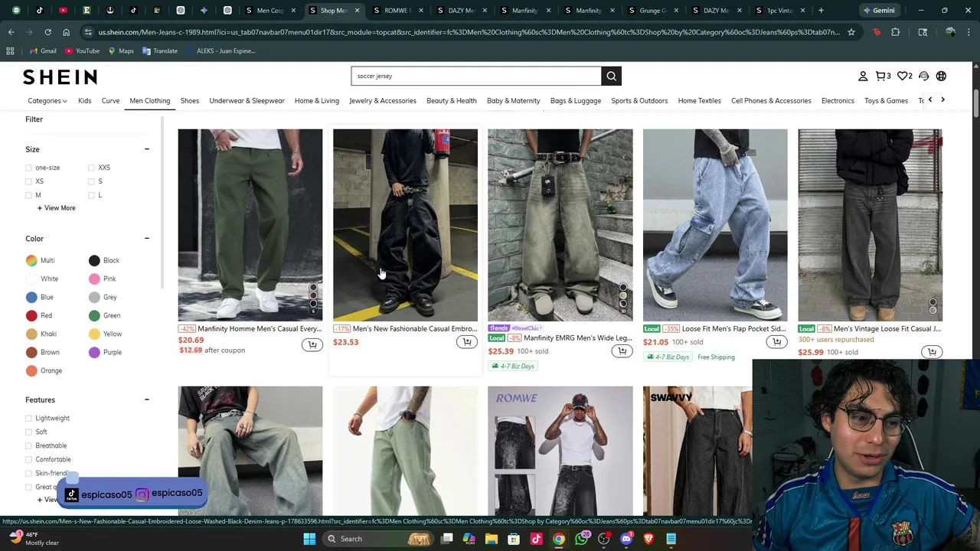
Task: Collapse the Features filter section
Action: point(146,399)
